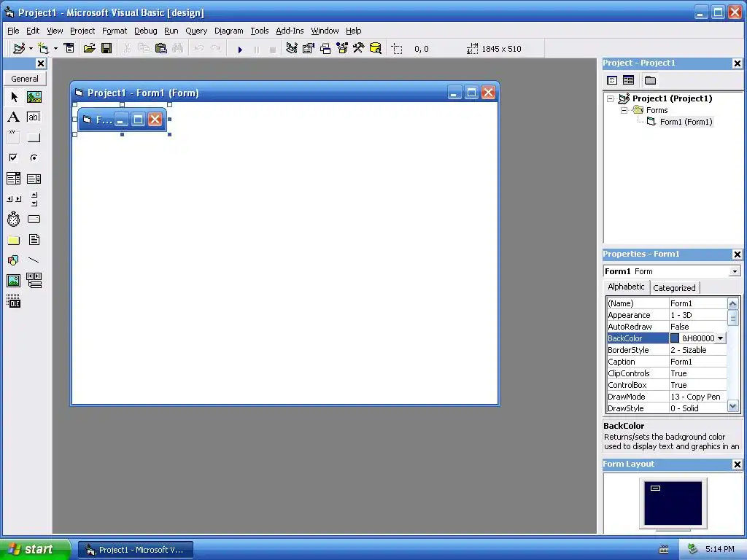The height and width of the screenshot is (560, 747).
Task: Select the ListBox tool
Action: tap(34, 179)
